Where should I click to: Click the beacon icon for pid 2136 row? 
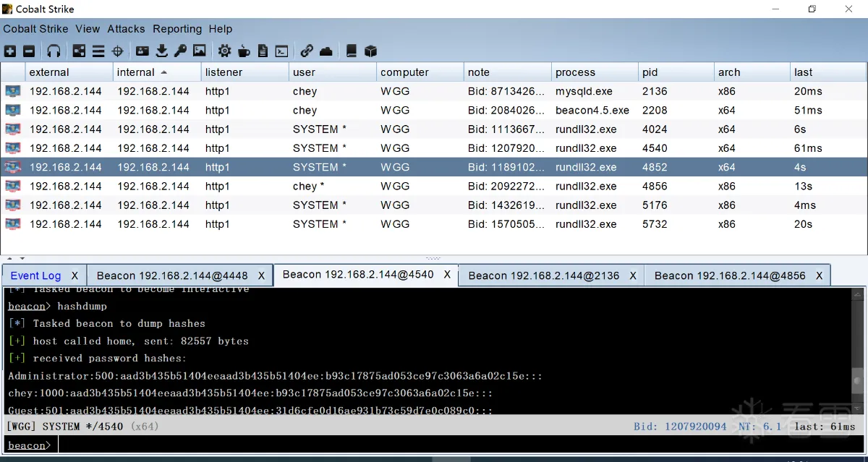[x=13, y=92]
